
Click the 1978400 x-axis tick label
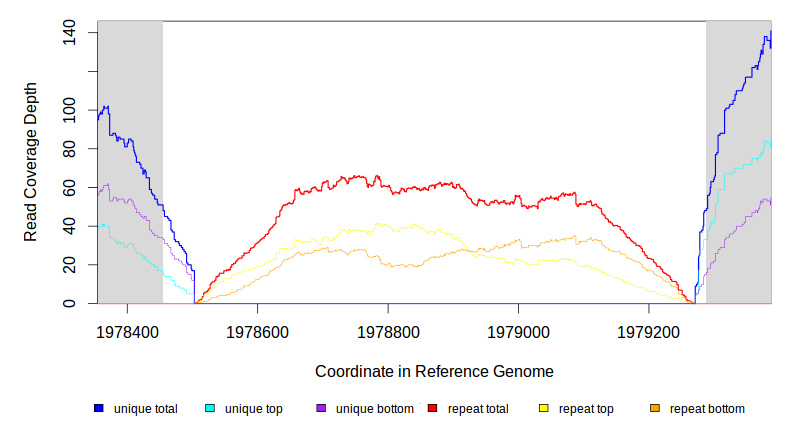point(128,330)
